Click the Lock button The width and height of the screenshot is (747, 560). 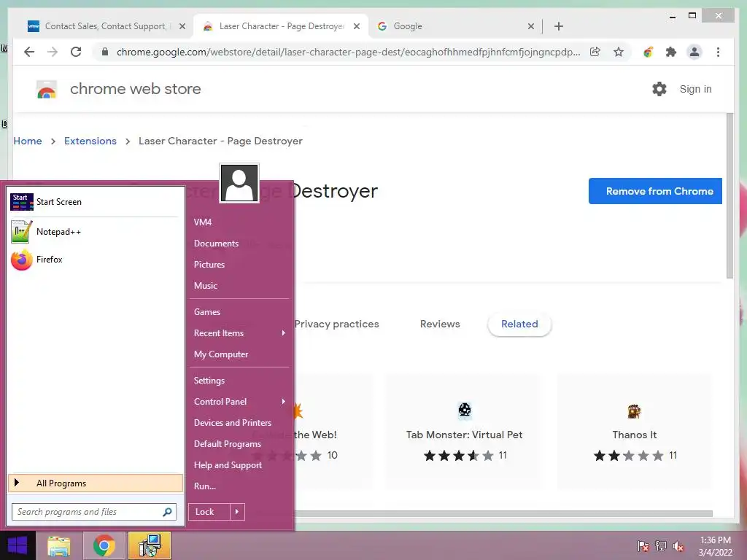click(x=209, y=512)
